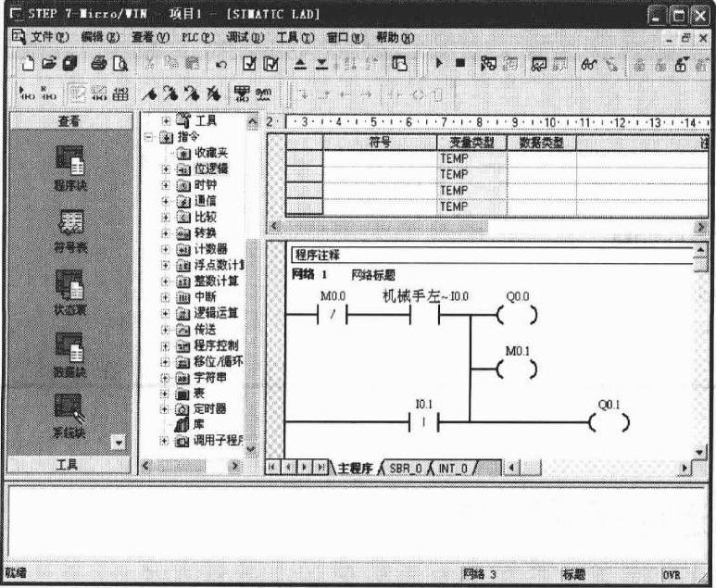Viewport: 716px width, 588px height.
Task: Expand the 比较 instruction folder
Action: (x=166, y=217)
